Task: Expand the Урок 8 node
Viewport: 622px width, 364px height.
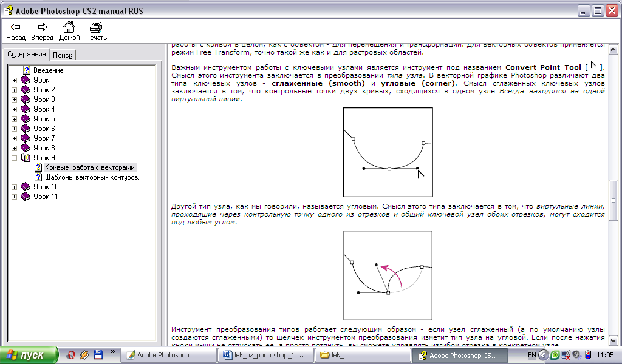Action: coord(15,148)
